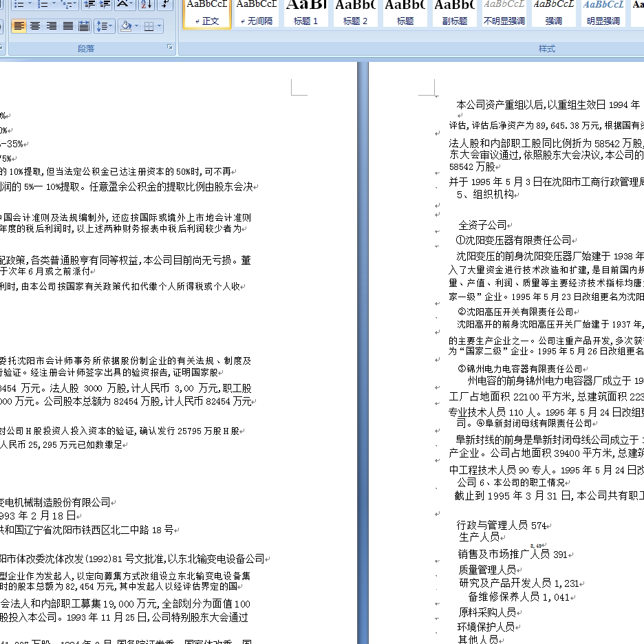Screen dimensions: 644x644
Task: Apply the 明显强调 style
Action: (603, 13)
